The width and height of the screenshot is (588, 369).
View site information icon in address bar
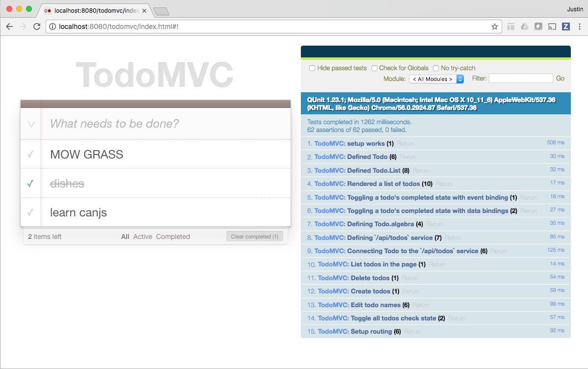coord(53,26)
